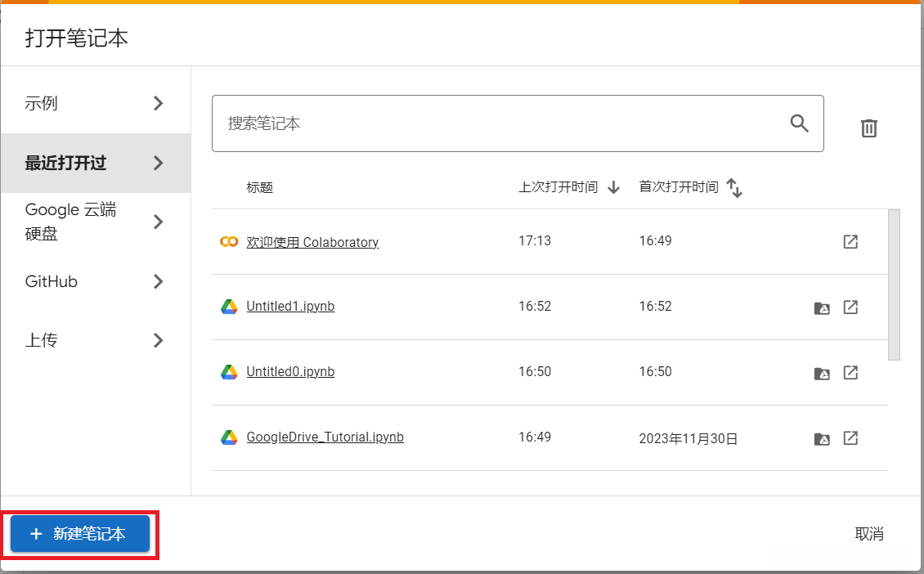Show Untitled0.ipynb in Drive folder icon
This screenshot has width=924, height=574.
pyautogui.click(x=822, y=374)
